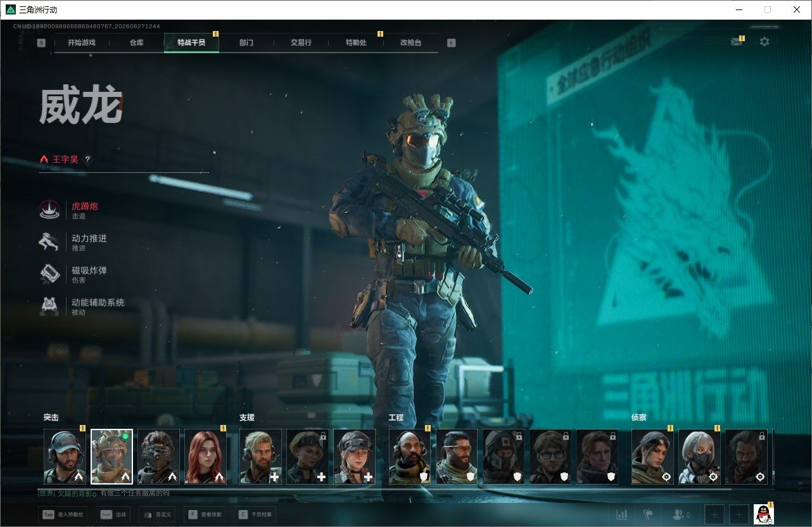Open the QQ penguin profile avatar

coord(764,514)
